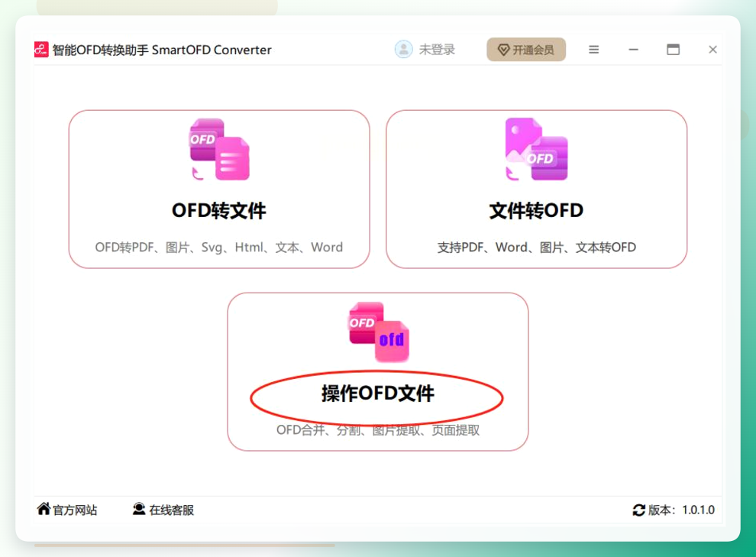Open the 操作OFD文件 option

click(x=378, y=393)
